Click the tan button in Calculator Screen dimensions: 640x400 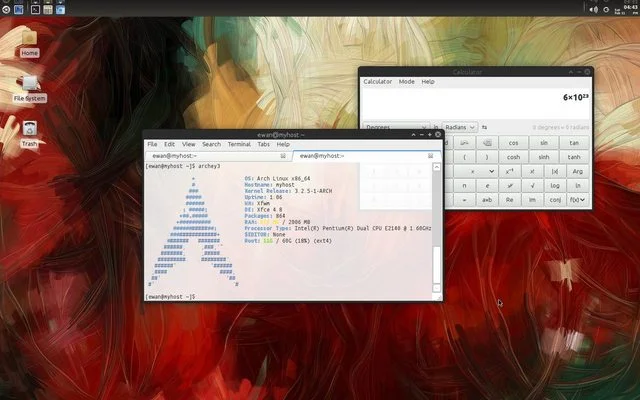pos(574,143)
